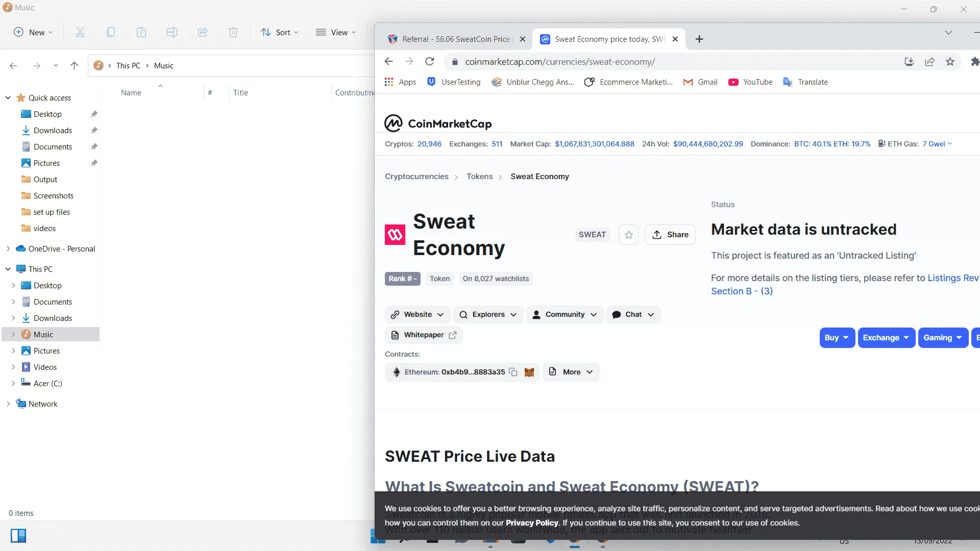Expand the Network tree node
The image size is (980, 551).
pyautogui.click(x=8, y=404)
